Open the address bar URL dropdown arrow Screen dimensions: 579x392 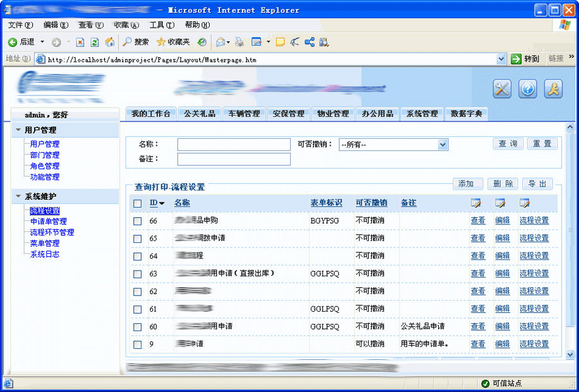501,58
